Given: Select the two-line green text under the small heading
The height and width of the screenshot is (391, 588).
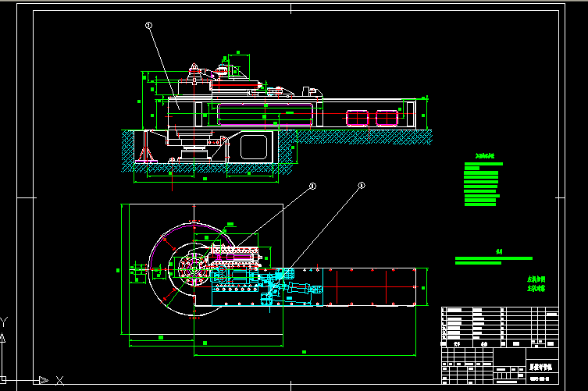Looking at the screenshot, I should tap(492, 260).
